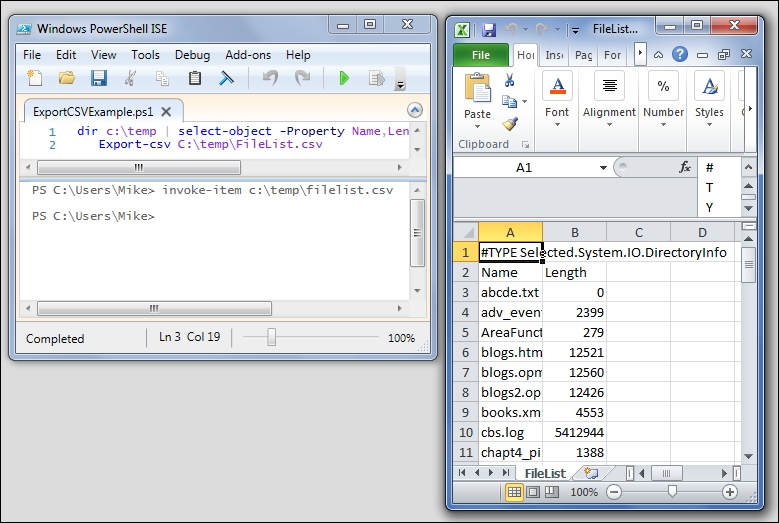
Task: Open the Name Box dropdown arrow
Action: click(x=603, y=167)
